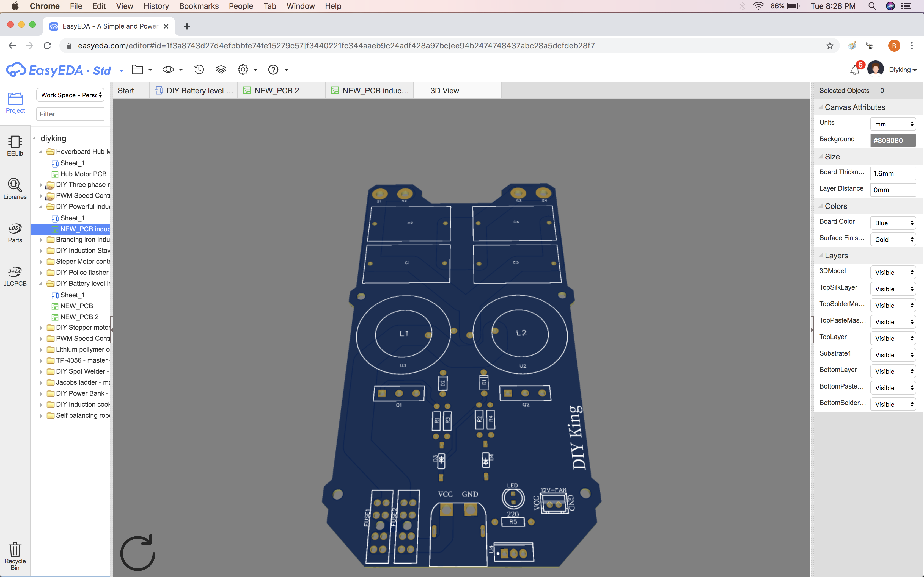Click the 3D view rotation reset icon
This screenshot has height=577, width=924.
(x=137, y=552)
